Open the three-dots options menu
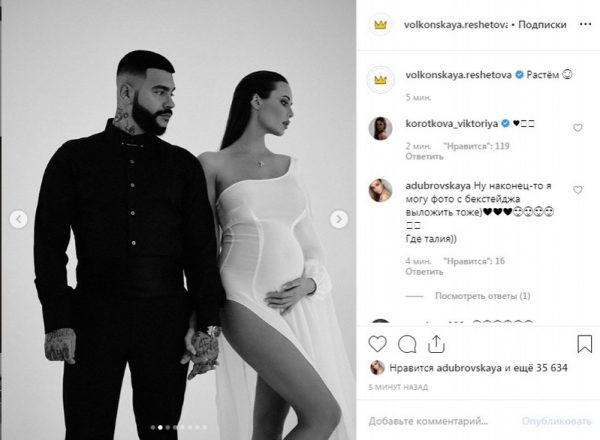The width and height of the screenshot is (600, 440). (x=585, y=24)
